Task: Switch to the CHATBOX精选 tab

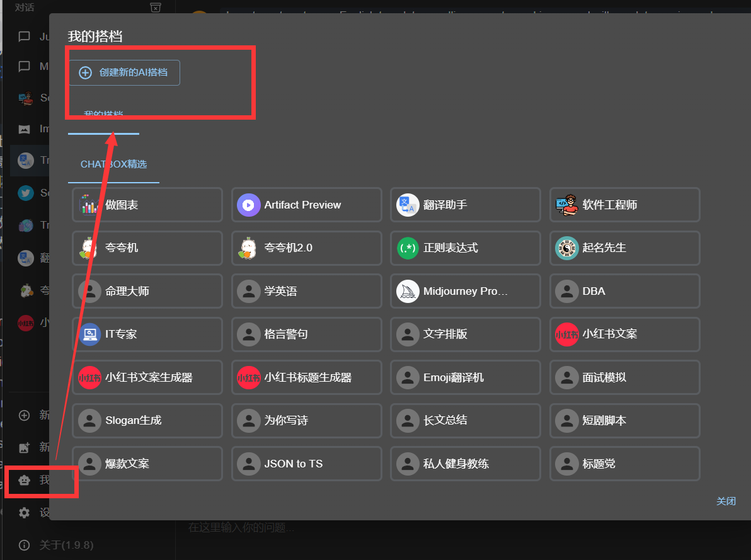Action: pyautogui.click(x=113, y=164)
